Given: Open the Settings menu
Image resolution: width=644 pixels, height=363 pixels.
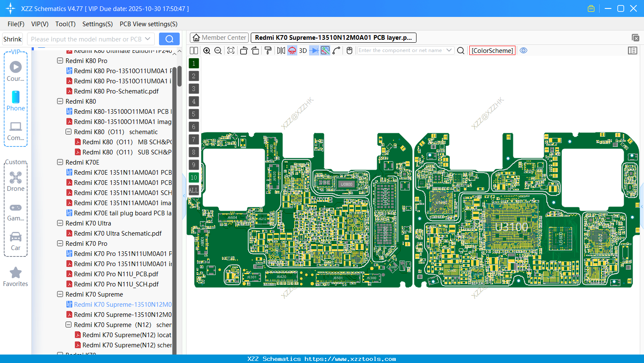Looking at the screenshot, I should click(97, 24).
